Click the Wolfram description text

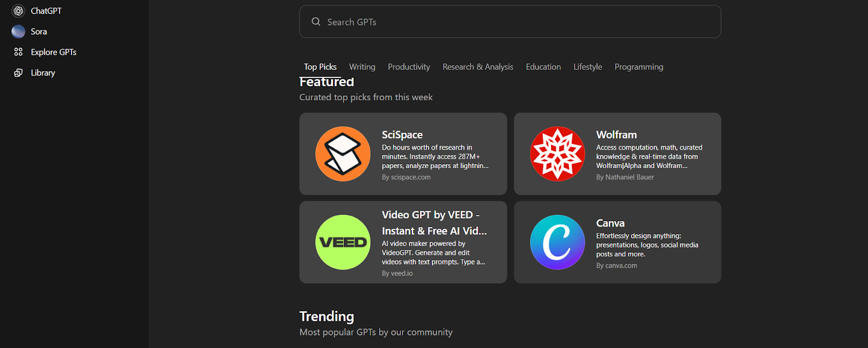(x=649, y=157)
